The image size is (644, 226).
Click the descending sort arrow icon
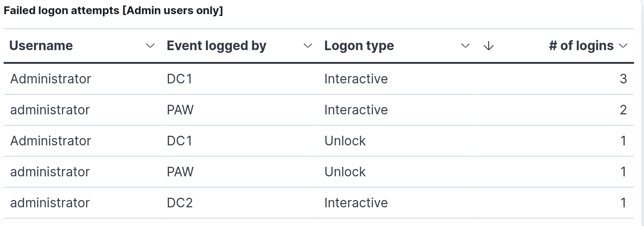(489, 46)
